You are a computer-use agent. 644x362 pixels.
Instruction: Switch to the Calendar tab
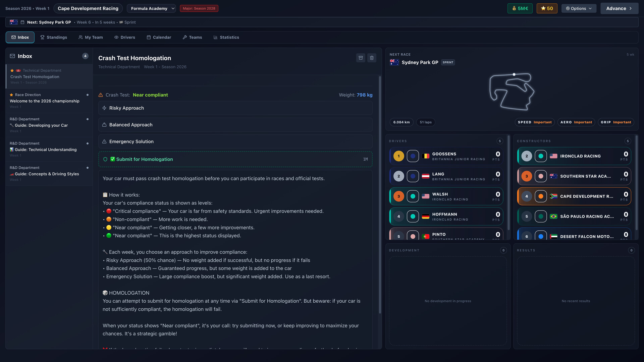coord(159,37)
